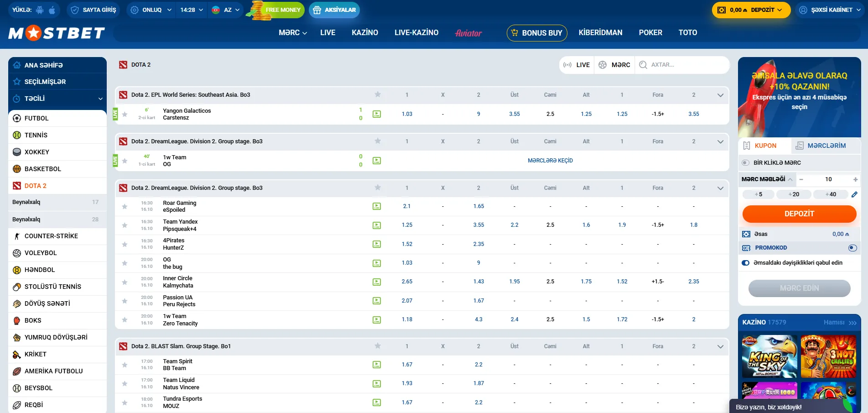Open the Mərc dropdown in main navigation
The image size is (868, 413).
point(293,33)
